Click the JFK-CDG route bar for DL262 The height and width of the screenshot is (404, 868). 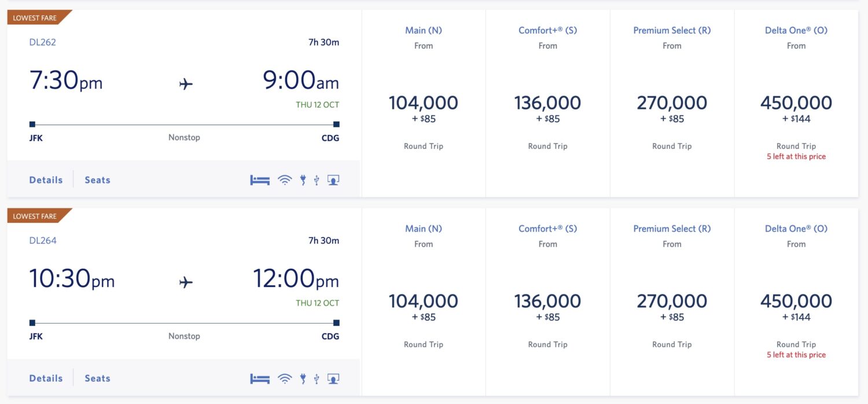(184, 123)
